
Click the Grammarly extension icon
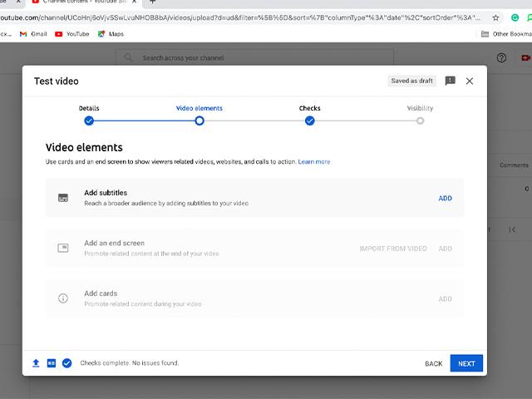click(515, 17)
